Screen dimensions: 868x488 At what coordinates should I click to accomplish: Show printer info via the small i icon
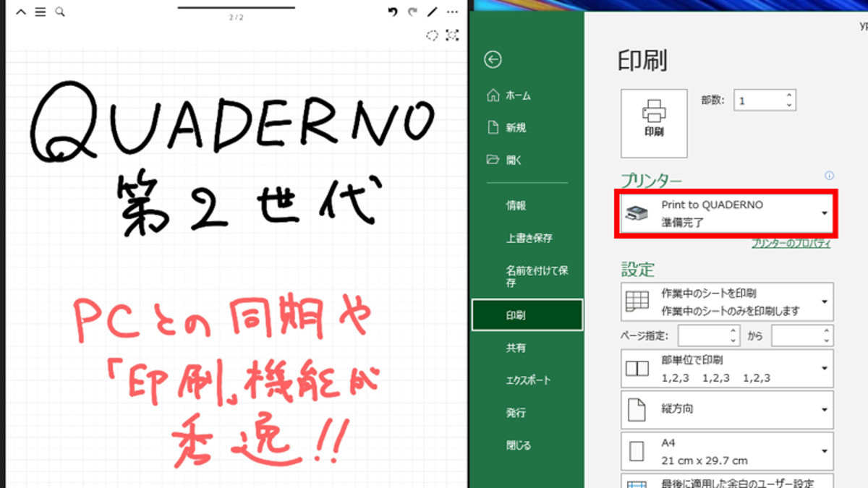(829, 176)
